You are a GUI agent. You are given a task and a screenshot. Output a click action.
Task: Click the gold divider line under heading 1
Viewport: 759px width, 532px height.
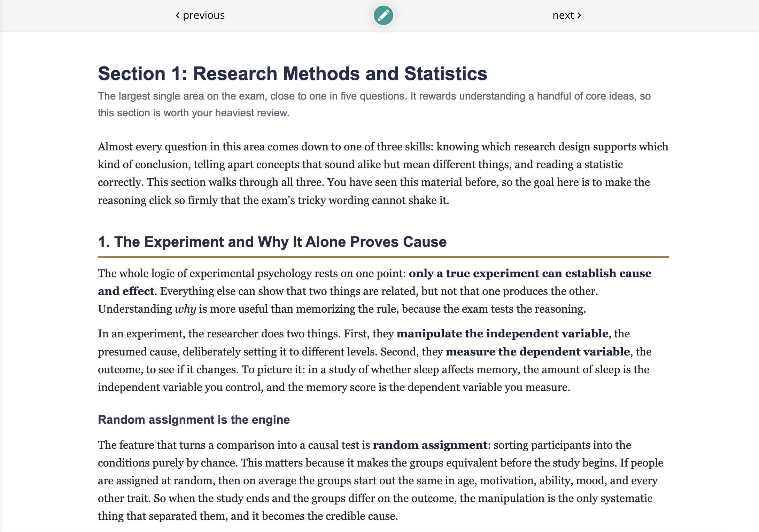383,257
